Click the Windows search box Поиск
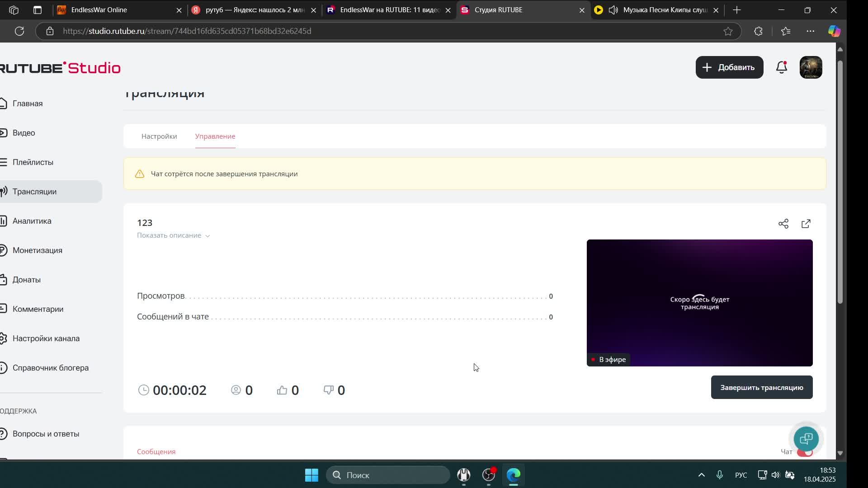The image size is (868, 488). click(x=388, y=475)
